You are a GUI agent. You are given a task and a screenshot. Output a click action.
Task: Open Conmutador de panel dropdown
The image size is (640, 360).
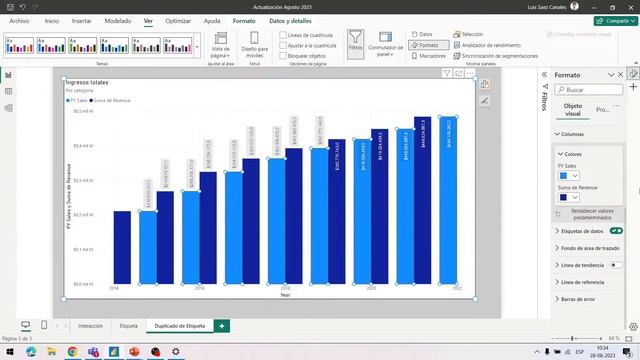click(x=385, y=44)
